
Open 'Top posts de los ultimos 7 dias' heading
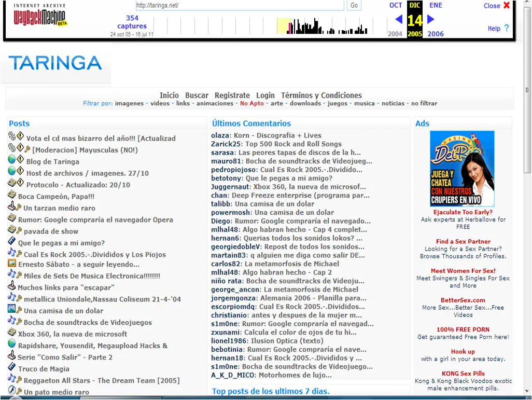(271, 391)
